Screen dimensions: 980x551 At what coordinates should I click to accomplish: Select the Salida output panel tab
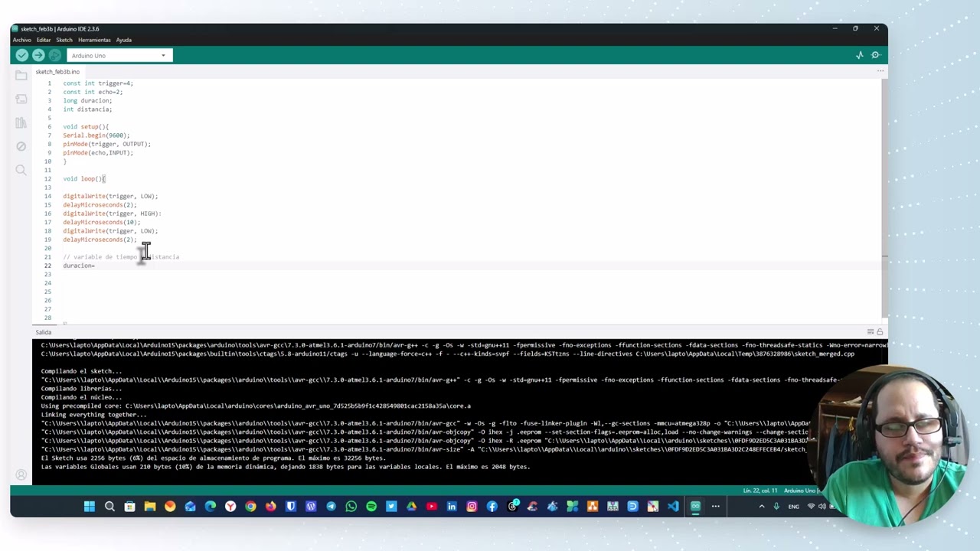click(x=43, y=332)
